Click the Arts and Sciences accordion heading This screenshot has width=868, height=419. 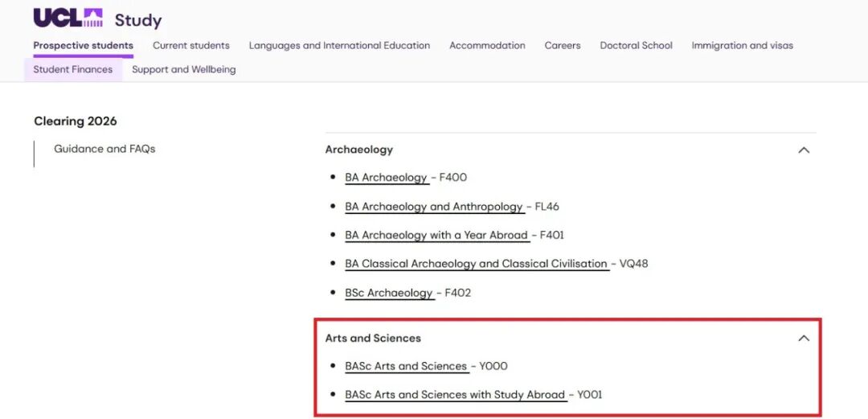[373, 338]
